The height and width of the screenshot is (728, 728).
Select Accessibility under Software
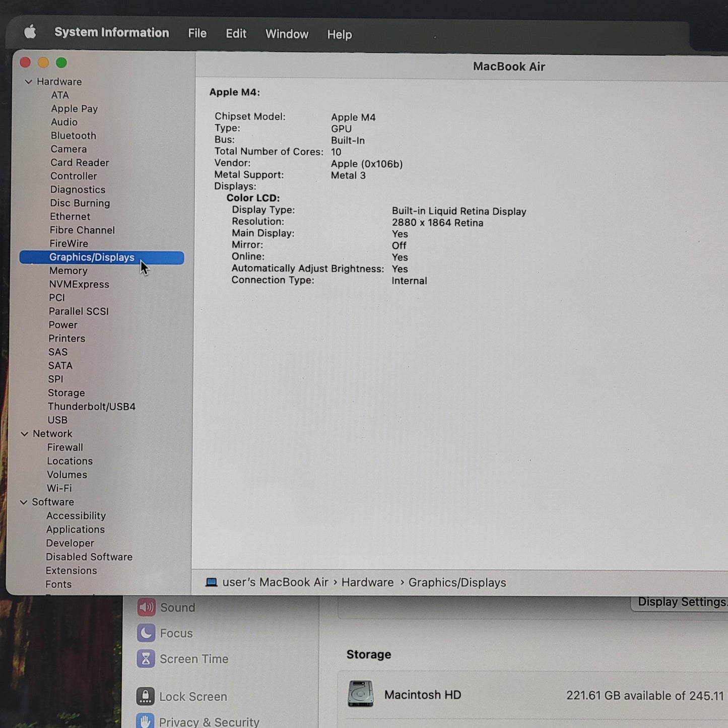76,516
